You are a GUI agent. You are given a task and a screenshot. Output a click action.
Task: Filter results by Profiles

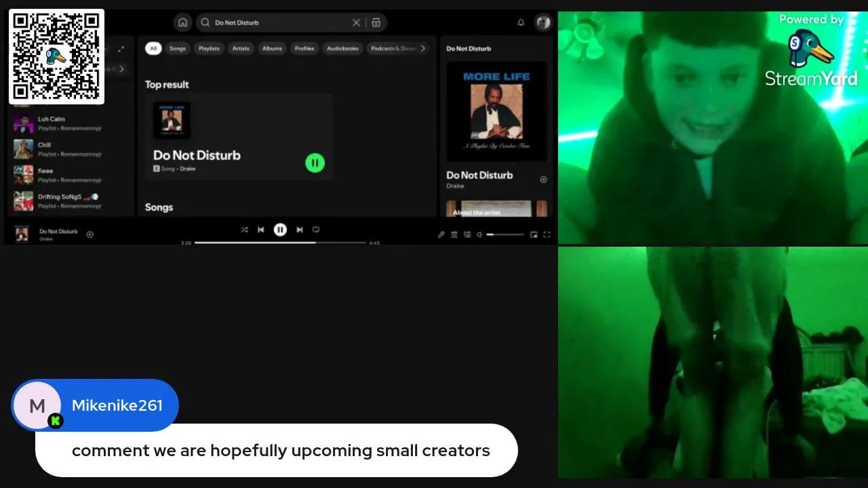pos(304,48)
